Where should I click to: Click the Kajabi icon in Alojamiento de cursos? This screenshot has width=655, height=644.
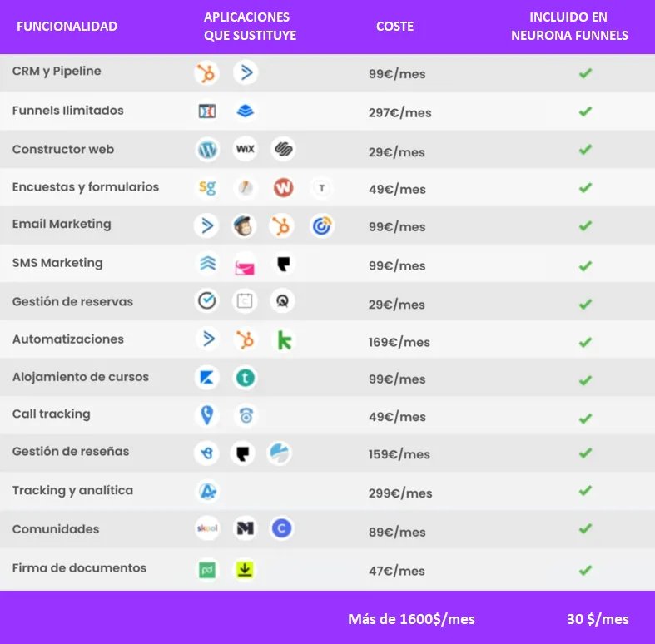coord(207,378)
